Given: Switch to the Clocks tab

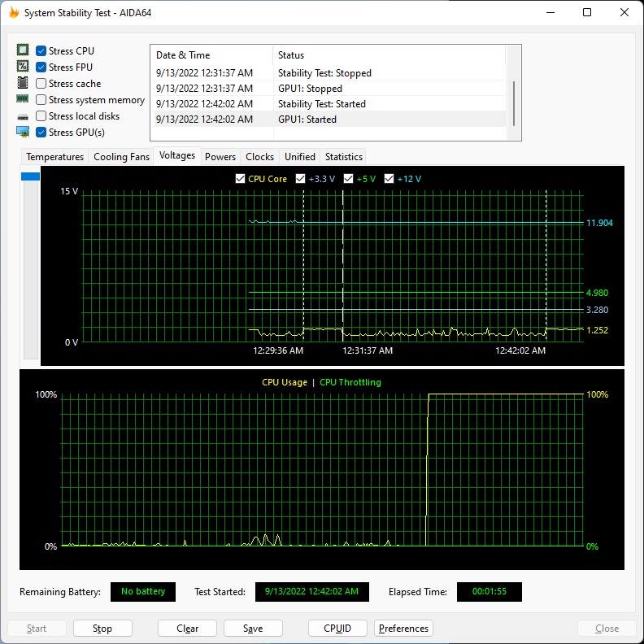Looking at the screenshot, I should pos(259,157).
